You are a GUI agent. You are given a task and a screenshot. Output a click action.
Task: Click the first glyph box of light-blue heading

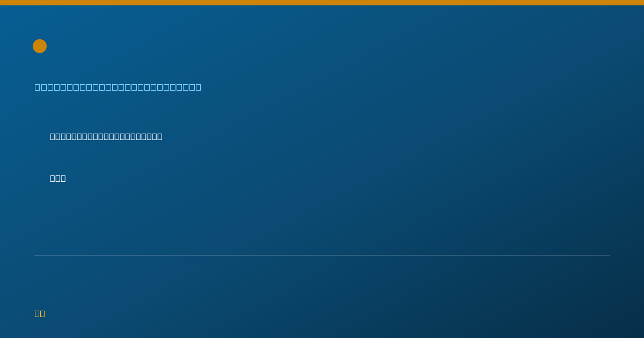[37, 87]
